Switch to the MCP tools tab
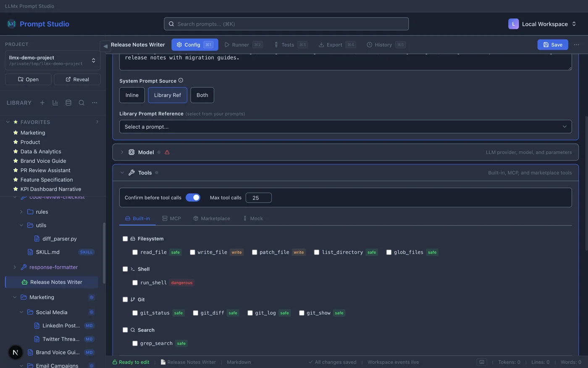This screenshot has height=368, width=588. (171, 218)
